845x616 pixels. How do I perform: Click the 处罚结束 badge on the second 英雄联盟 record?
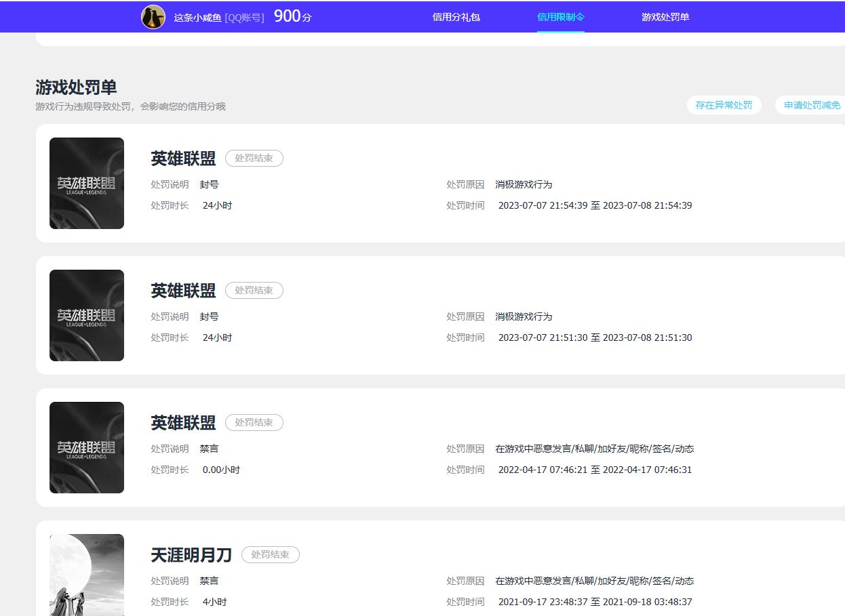254,290
